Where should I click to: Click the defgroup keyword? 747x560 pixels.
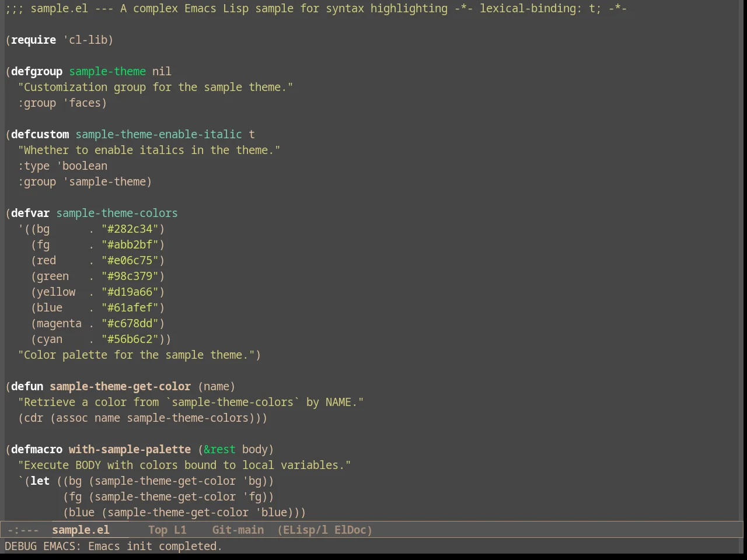37,71
